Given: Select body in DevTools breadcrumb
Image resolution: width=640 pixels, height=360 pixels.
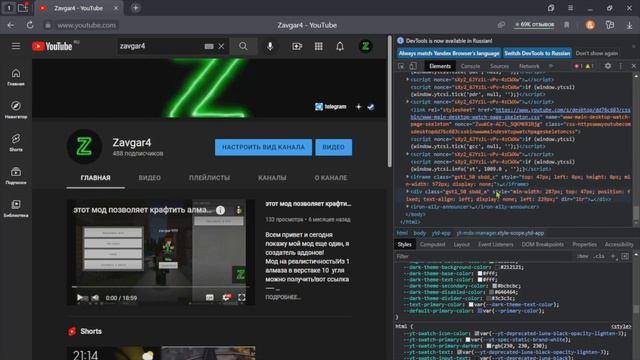Looking at the screenshot, I should 419,233.
